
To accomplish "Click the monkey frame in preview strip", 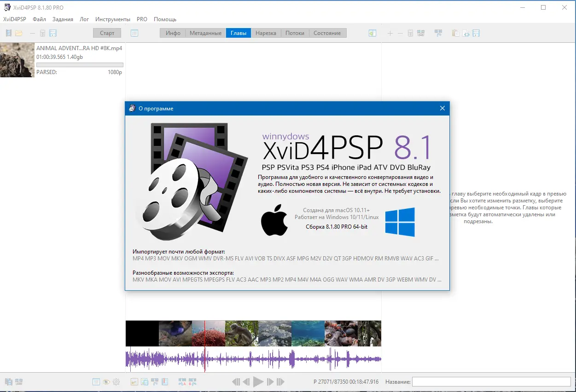I will coord(242,333).
